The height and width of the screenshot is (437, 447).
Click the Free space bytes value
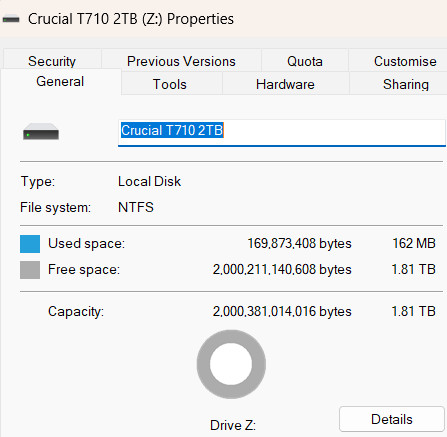pyautogui.click(x=282, y=269)
